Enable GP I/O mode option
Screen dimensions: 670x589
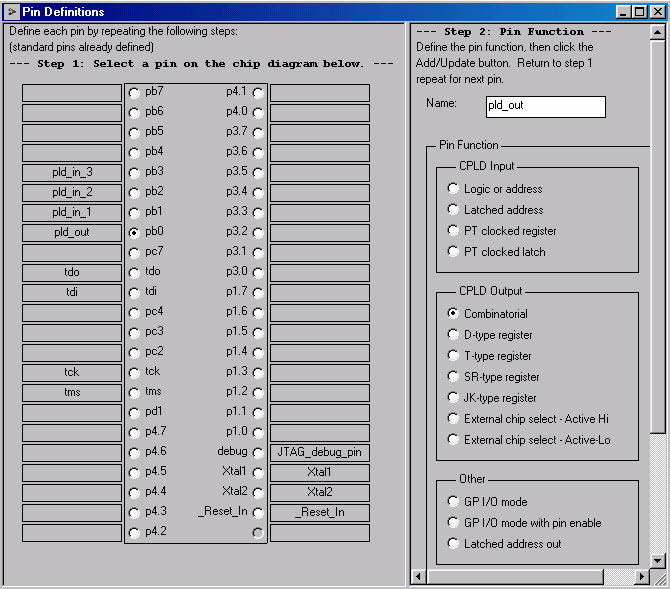coord(454,502)
